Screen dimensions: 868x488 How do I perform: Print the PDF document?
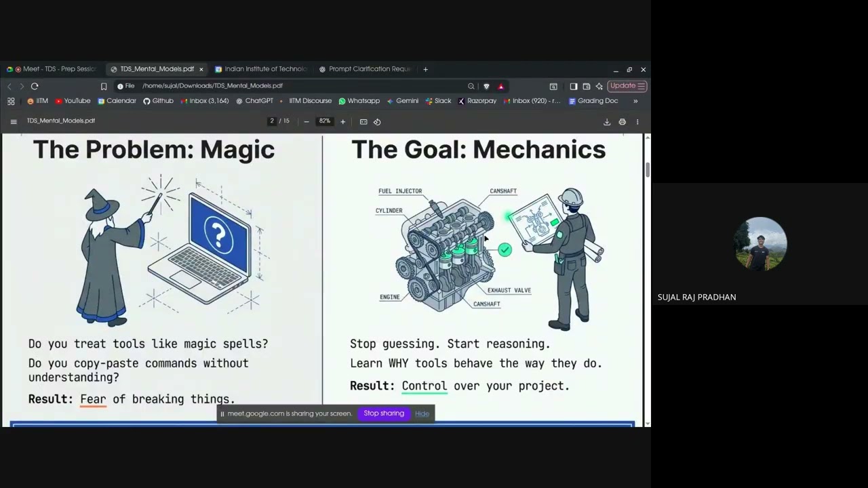622,122
